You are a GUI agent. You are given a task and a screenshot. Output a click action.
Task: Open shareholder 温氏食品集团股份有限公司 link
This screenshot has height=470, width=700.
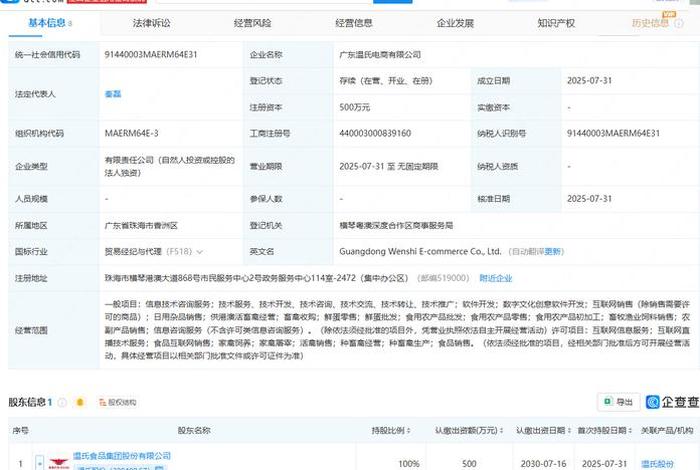(x=122, y=456)
